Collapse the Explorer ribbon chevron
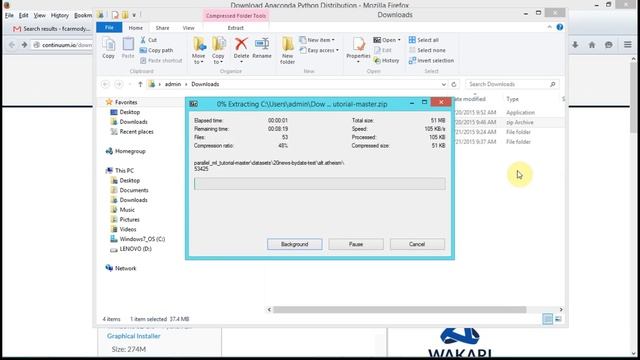The width and height of the screenshot is (640, 360). [549, 27]
